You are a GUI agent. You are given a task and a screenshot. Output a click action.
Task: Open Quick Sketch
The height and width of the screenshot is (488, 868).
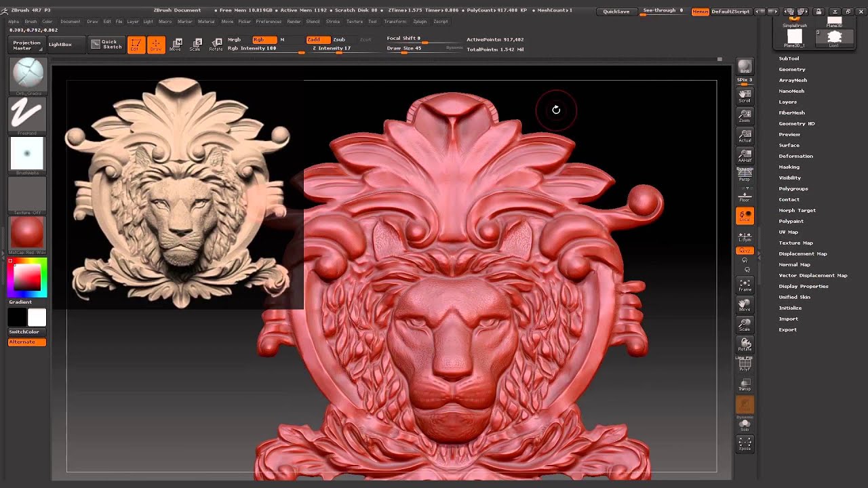(x=106, y=44)
